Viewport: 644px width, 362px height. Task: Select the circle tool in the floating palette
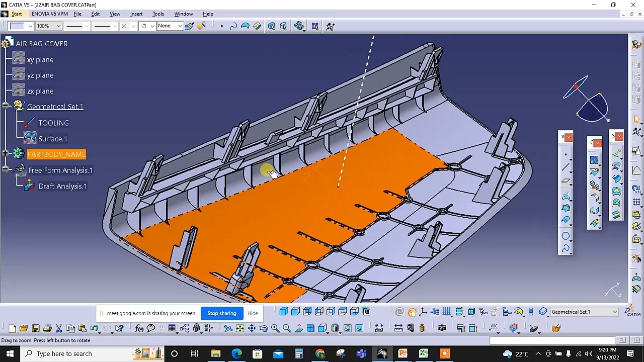tap(565, 236)
